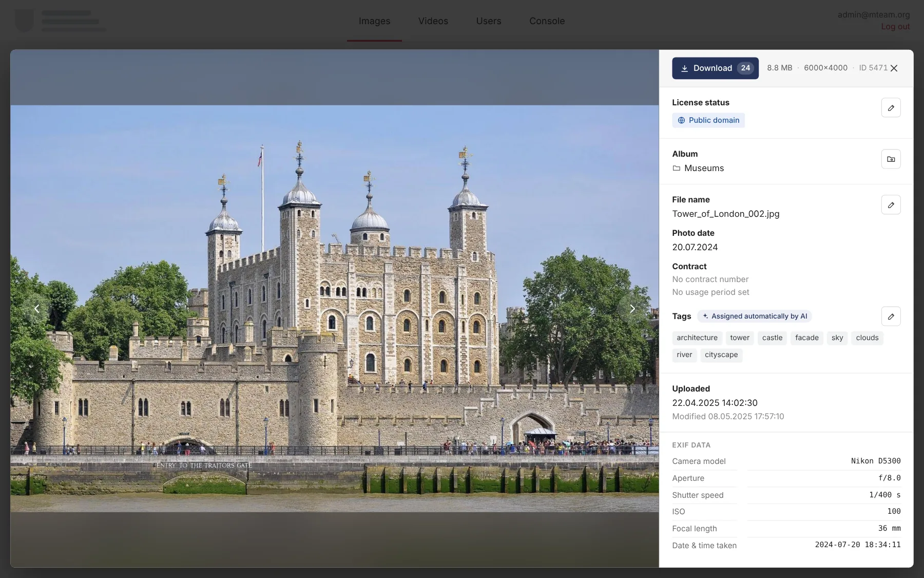Select the sky tag
Screen dimensions: 924x578
(x=837, y=338)
